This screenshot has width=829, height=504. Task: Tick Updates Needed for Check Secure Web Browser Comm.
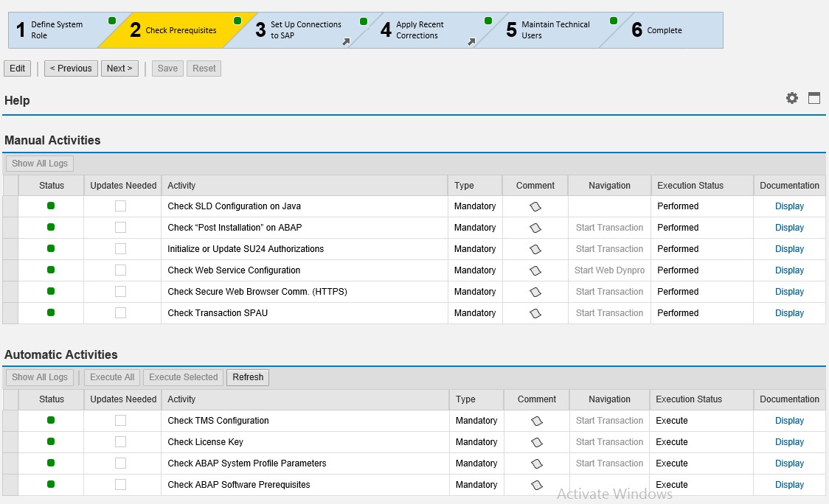[x=120, y=291]
